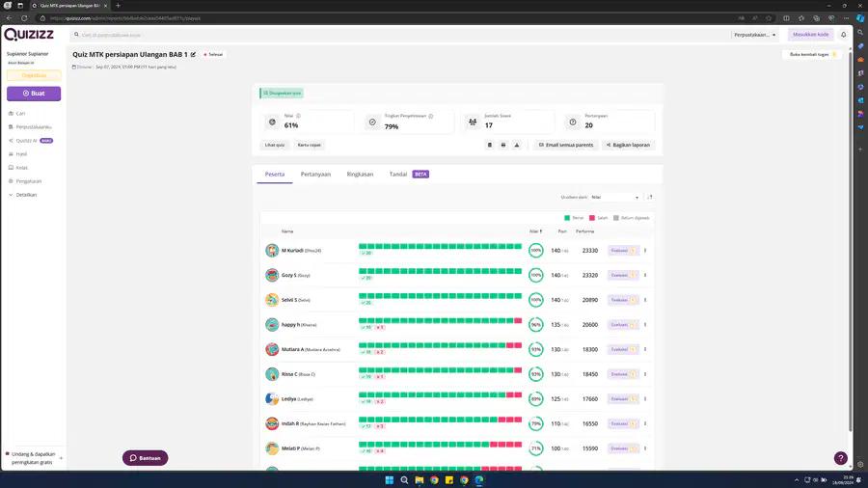Click the Nilai info icon
The width and height of the screenshot is (868, 488).
(298, 116)
